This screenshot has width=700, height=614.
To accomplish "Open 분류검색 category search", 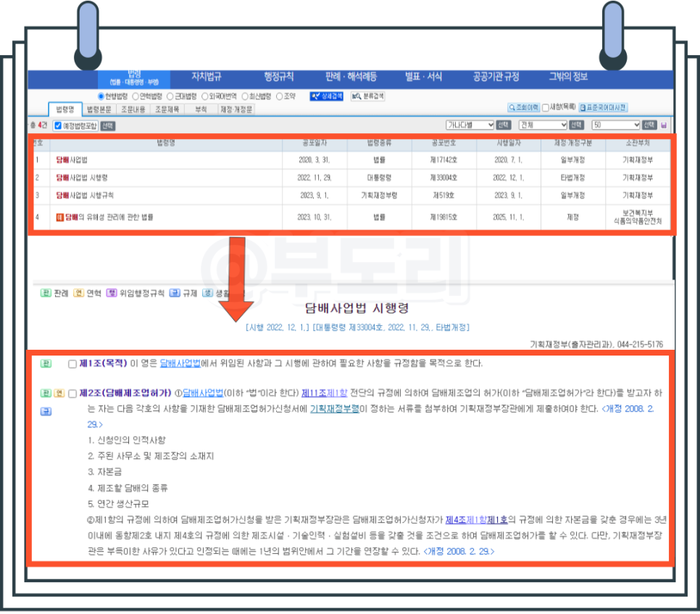I will click(x=367, y=96).
